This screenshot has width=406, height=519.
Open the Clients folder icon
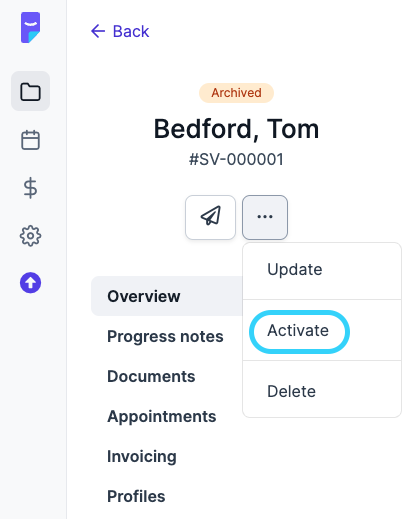pyautogui.click(x=30, y=91)
